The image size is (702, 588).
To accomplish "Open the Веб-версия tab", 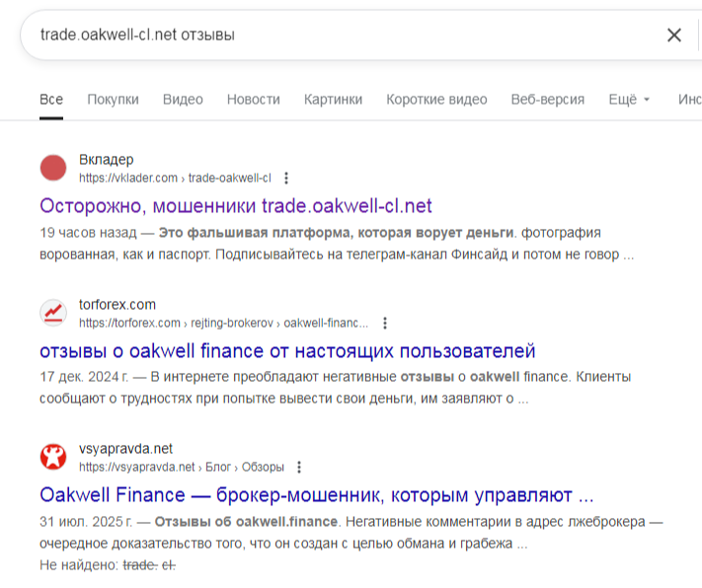I will pyautogui.click(x=547, y=100).
